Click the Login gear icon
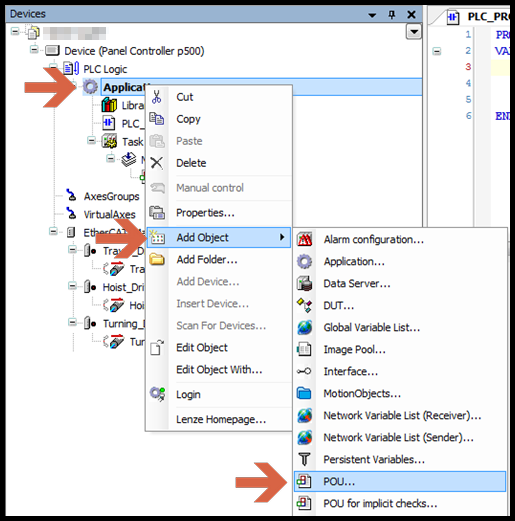 pos(157,394)
